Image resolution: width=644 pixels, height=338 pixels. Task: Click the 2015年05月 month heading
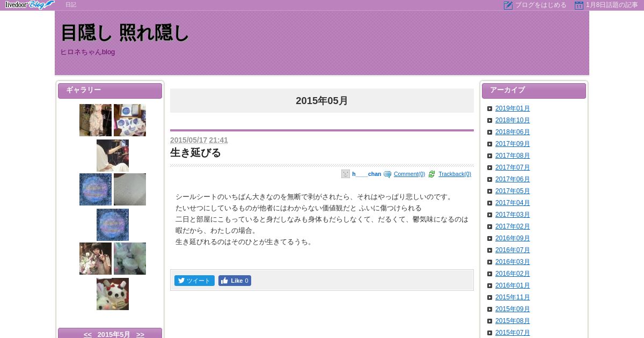pyautogui.click(x=322, y=101)
